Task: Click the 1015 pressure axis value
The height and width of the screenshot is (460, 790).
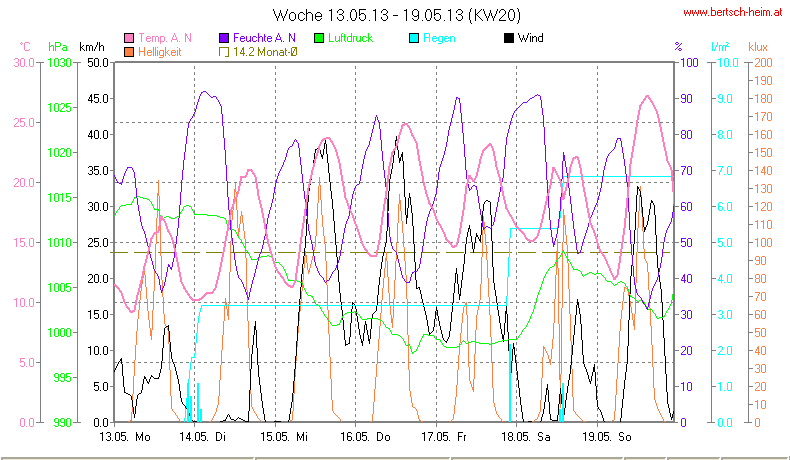Action: point(59,198)
